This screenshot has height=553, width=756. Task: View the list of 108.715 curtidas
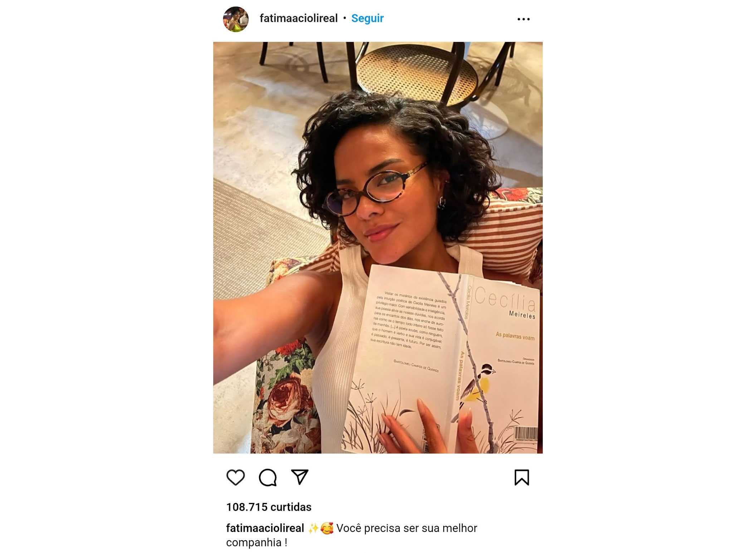point(269,507)
